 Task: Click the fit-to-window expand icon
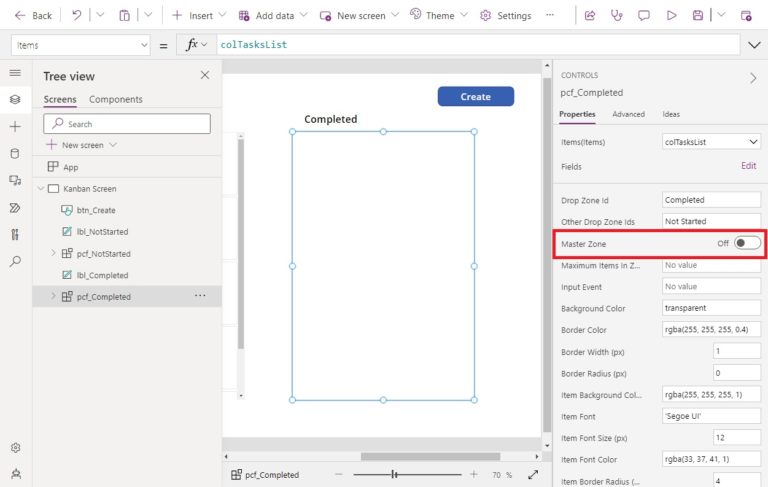click(x=533, y=475)
